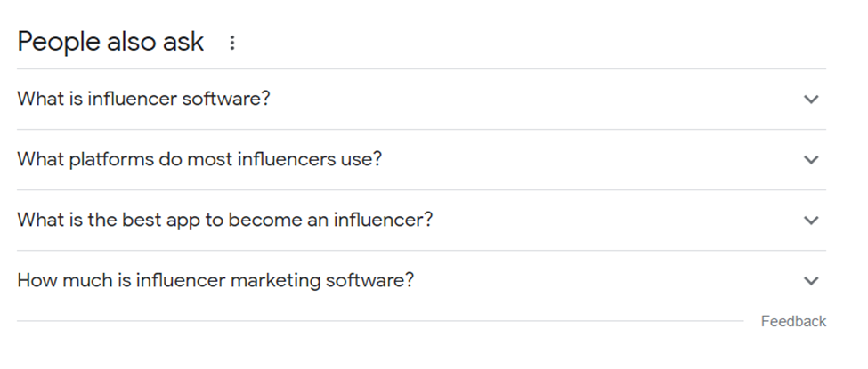Toggle open the third question's dropdown
868x369 pixels.
[x=810, y=221]
